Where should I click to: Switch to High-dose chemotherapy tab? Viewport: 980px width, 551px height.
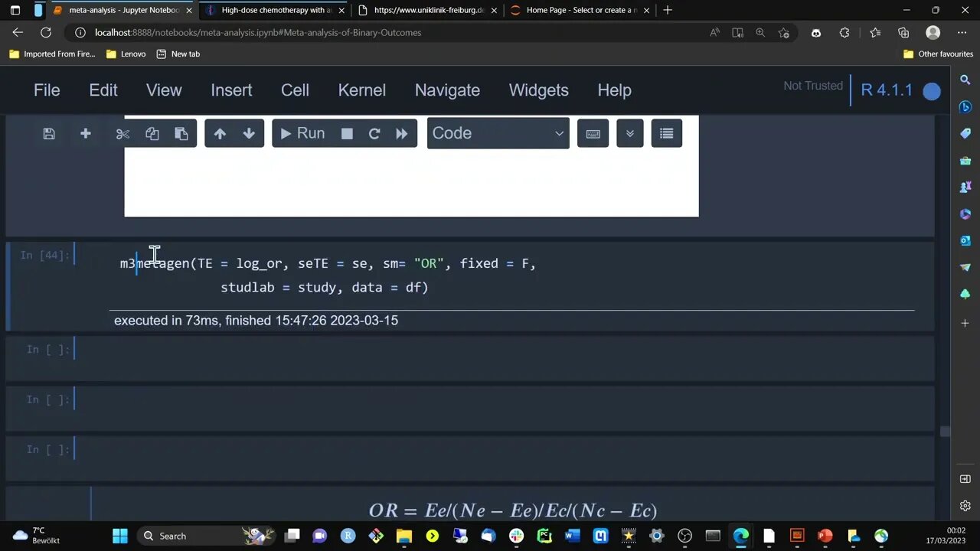274,11
